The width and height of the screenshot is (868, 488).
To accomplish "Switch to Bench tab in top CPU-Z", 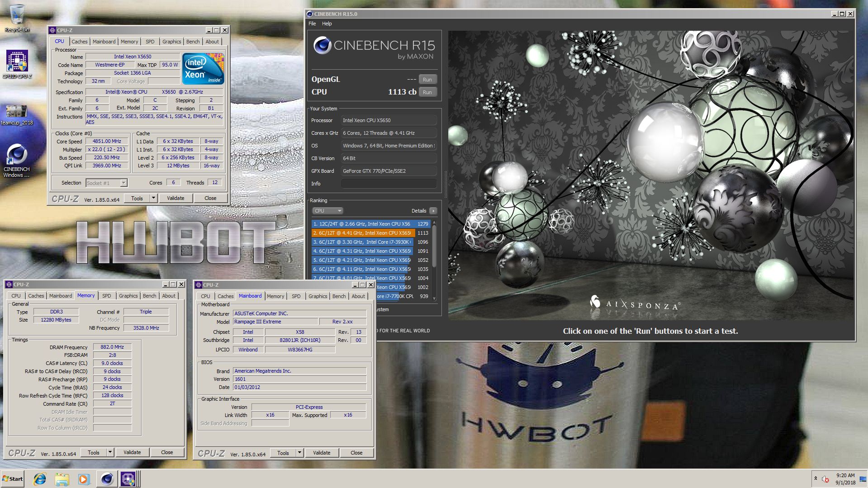I will point(193,42).
